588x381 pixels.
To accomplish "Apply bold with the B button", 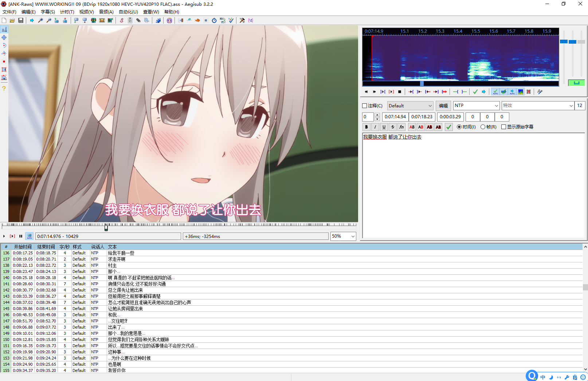I will tap(366, 127).
